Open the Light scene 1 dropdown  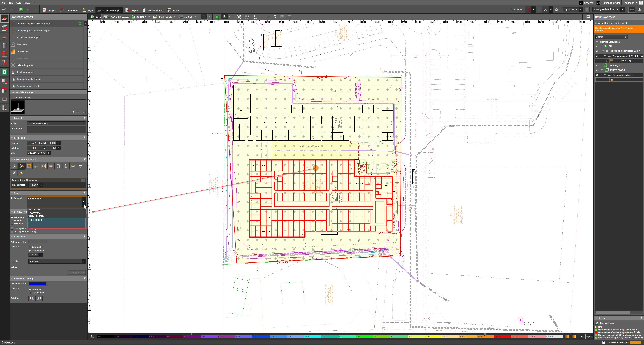coord(581,10)
